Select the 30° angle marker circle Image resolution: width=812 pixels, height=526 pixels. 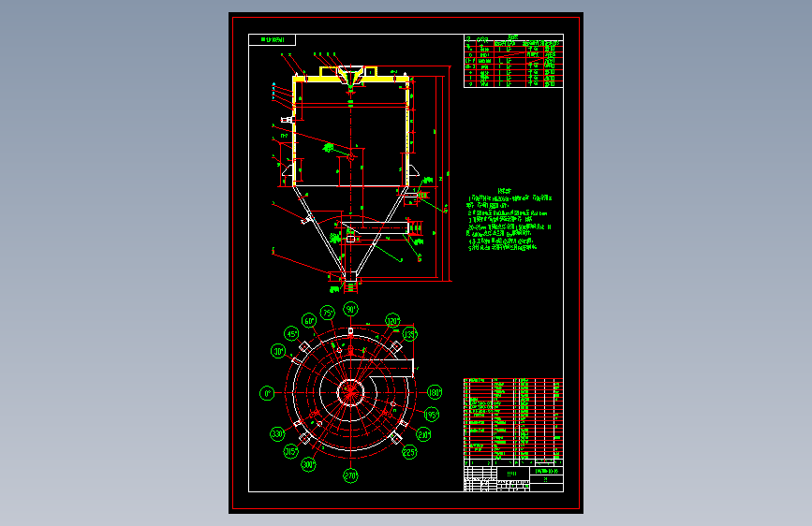point(278,351)
